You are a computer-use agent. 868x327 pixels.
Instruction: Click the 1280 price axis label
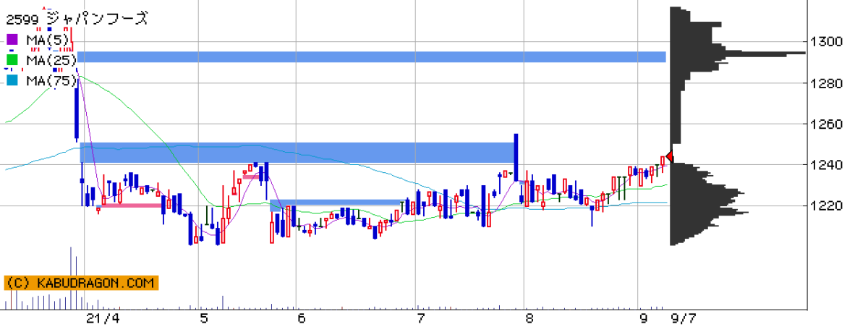pos(826,83)
